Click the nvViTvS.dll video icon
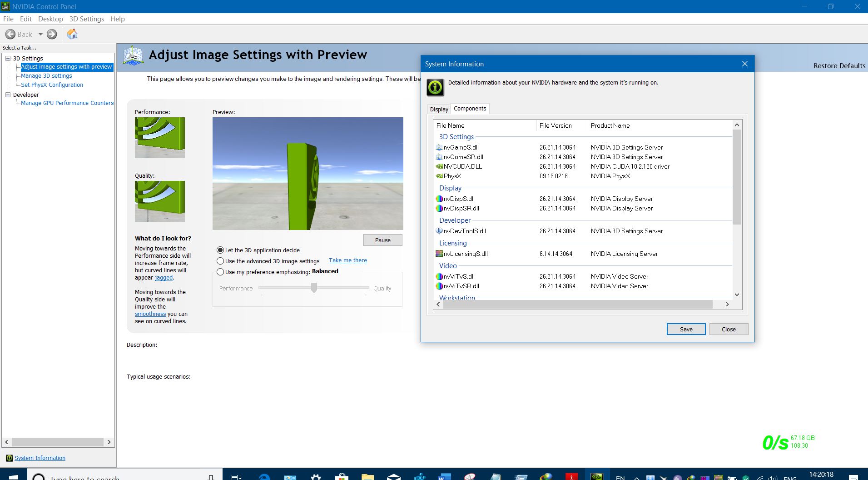Viewport: 868px width, 480px height. pyautogui.click(x=439, y=276)
